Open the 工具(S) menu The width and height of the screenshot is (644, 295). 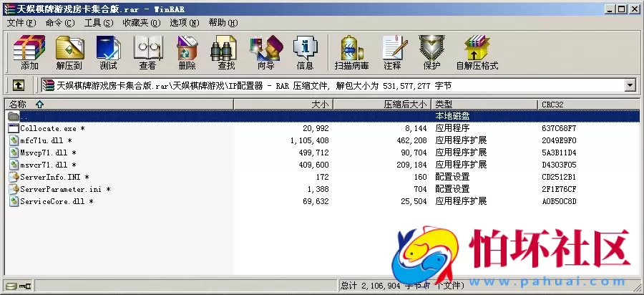99,23
